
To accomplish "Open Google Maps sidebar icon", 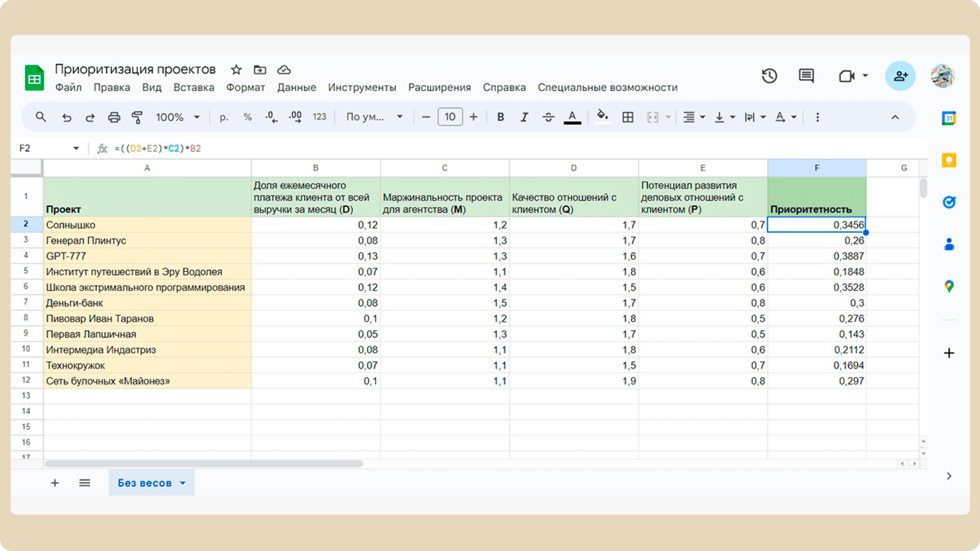I will point(949,286).
